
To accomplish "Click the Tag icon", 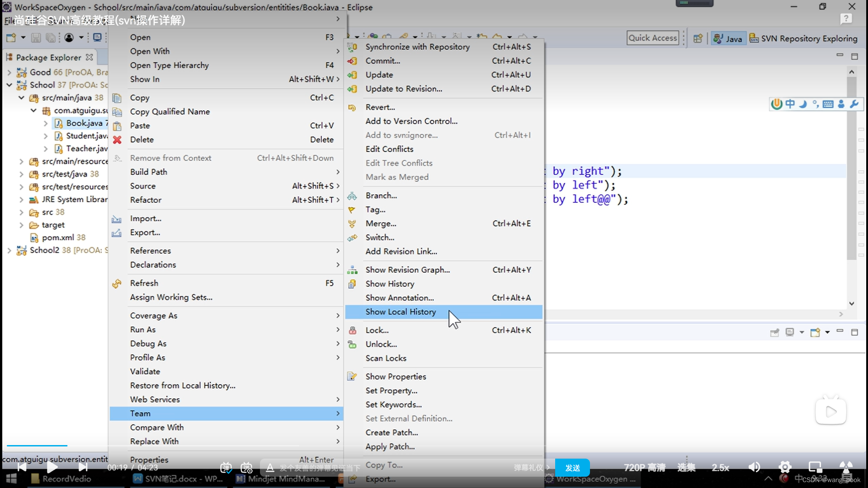I will [352, 209].
